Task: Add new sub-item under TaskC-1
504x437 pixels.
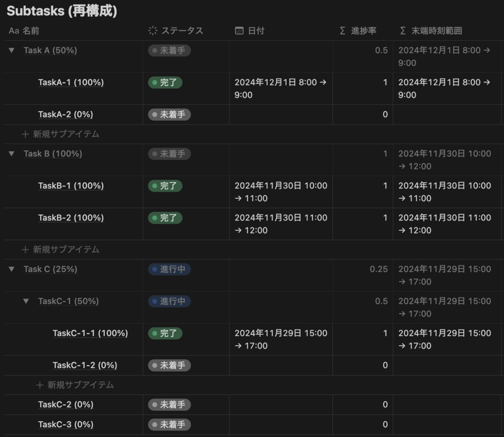Action: (x=75, y=385)
